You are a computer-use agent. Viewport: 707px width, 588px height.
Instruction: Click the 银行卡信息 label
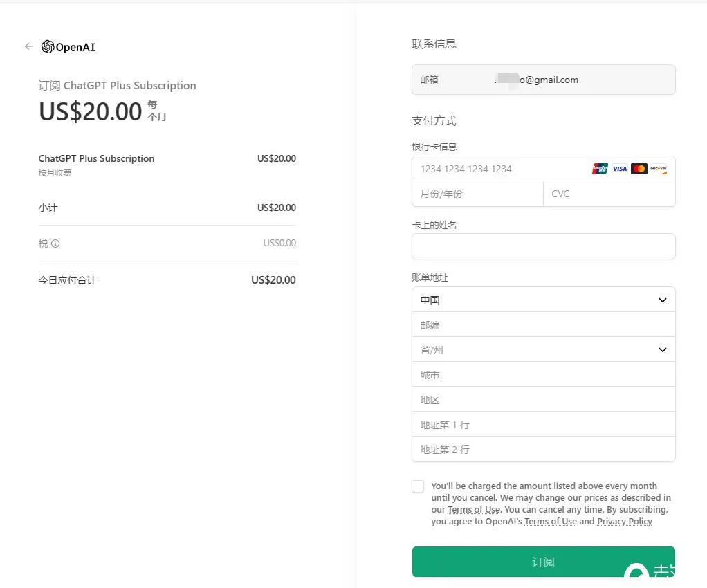tap(434, 147)
